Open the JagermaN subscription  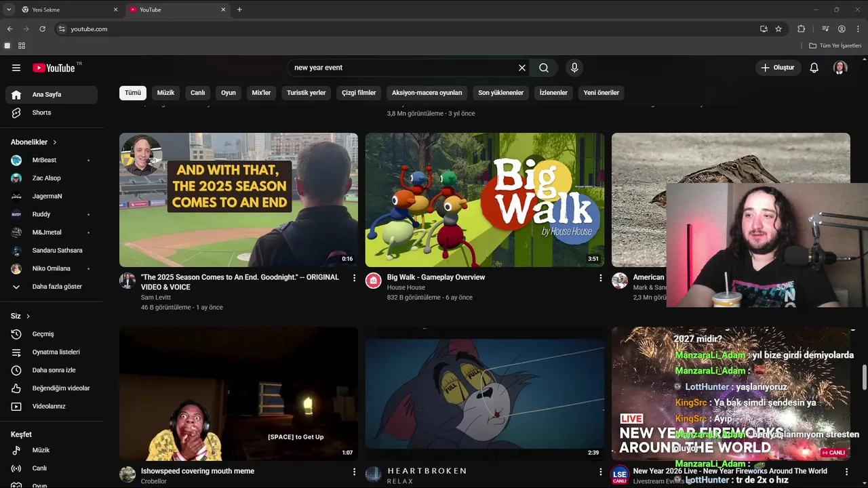click(x=52, y=196)
